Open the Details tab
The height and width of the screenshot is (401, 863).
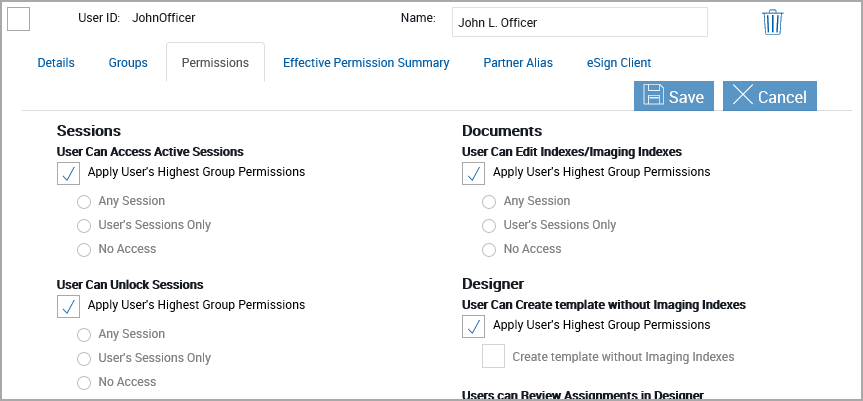click(56, 63)
